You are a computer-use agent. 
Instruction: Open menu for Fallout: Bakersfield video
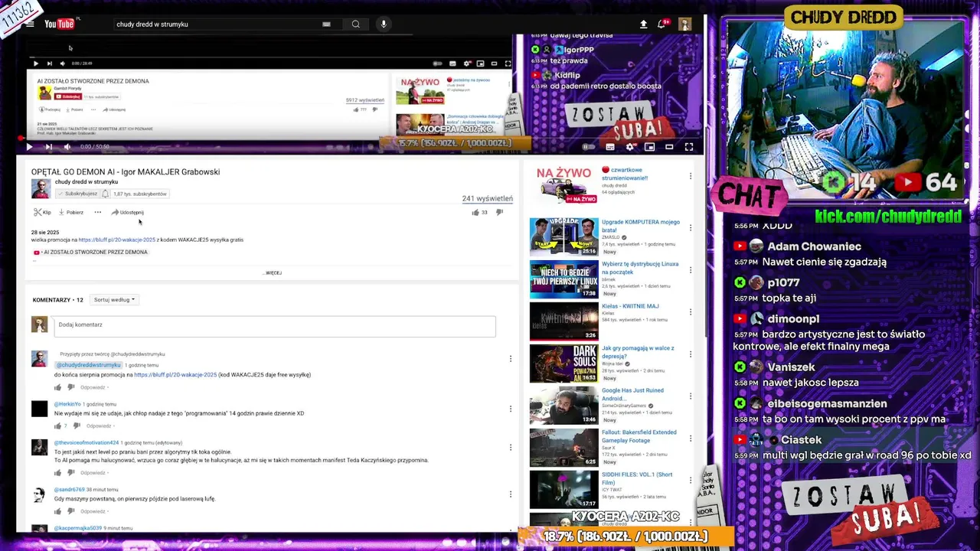tap(691, 438)
